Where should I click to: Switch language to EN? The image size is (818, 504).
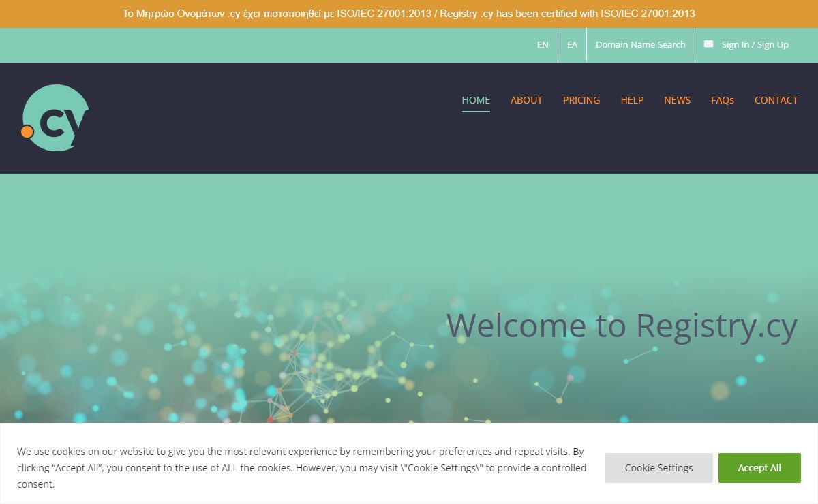pos(543,45)
